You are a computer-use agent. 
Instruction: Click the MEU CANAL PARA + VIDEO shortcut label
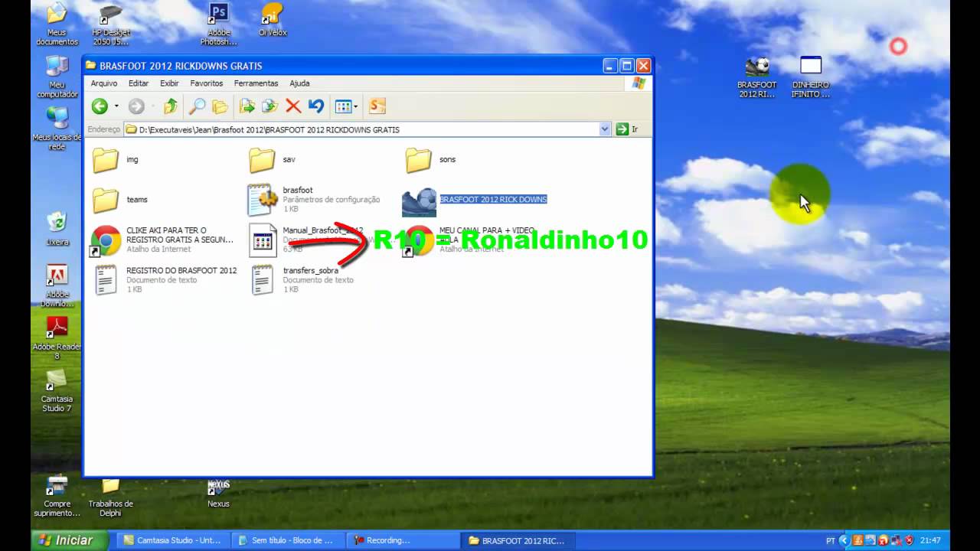click(487, 234)
